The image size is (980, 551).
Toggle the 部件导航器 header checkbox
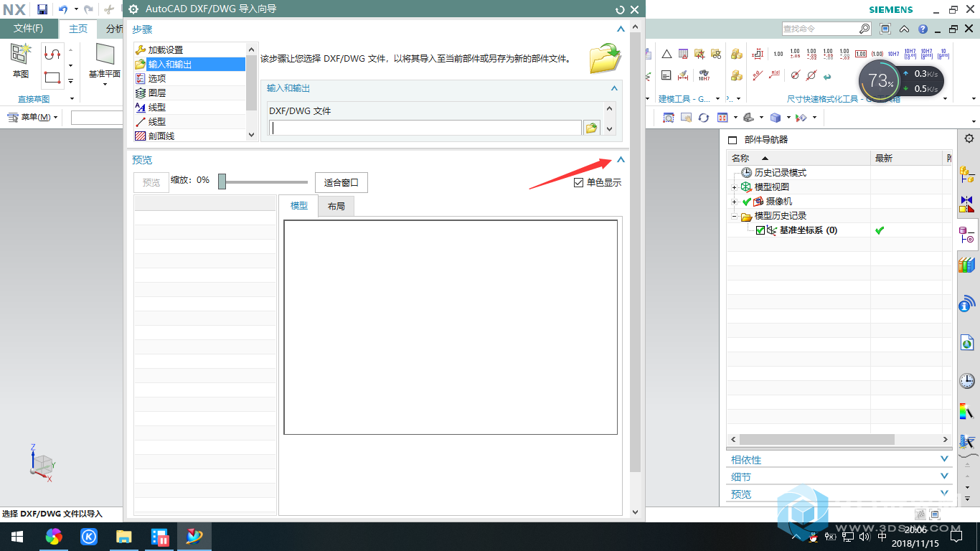(732, 140)
